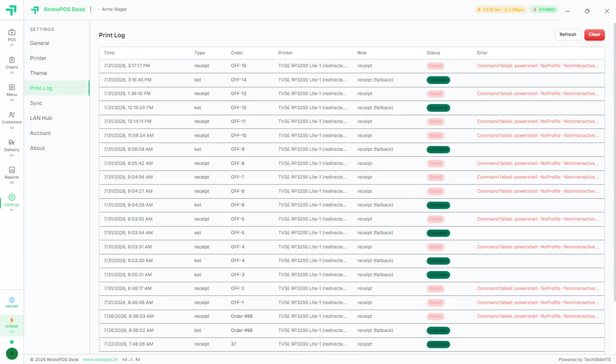Click failed badge for OFF-1
The width and height of the screenshot is (616, 364).
435,302
